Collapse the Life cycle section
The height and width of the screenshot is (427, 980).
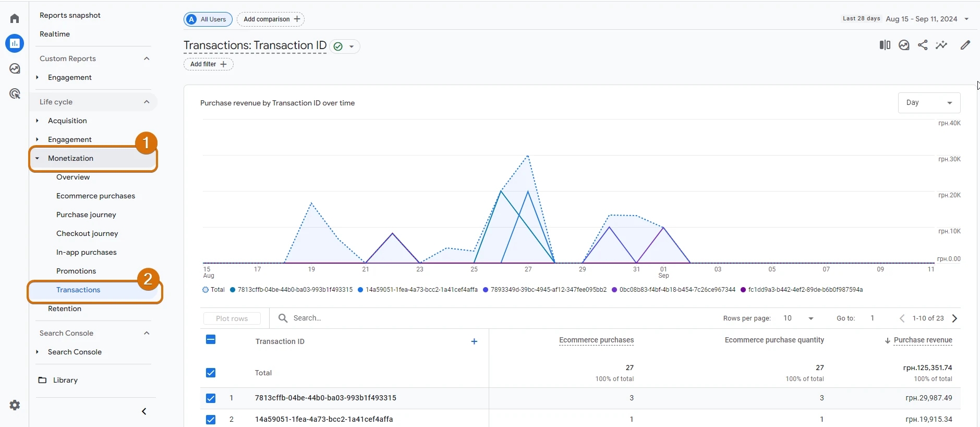pyautogui.click(x=147, y=102)
